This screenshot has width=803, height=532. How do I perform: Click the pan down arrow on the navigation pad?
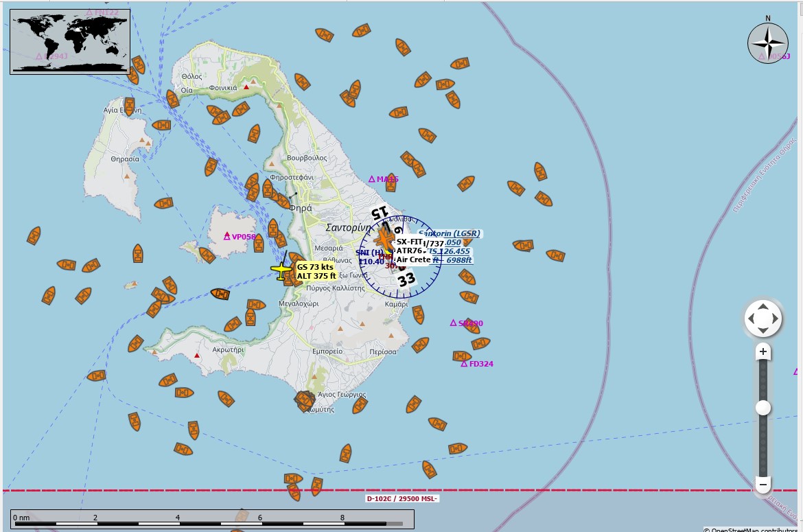(x=763, y=330)
